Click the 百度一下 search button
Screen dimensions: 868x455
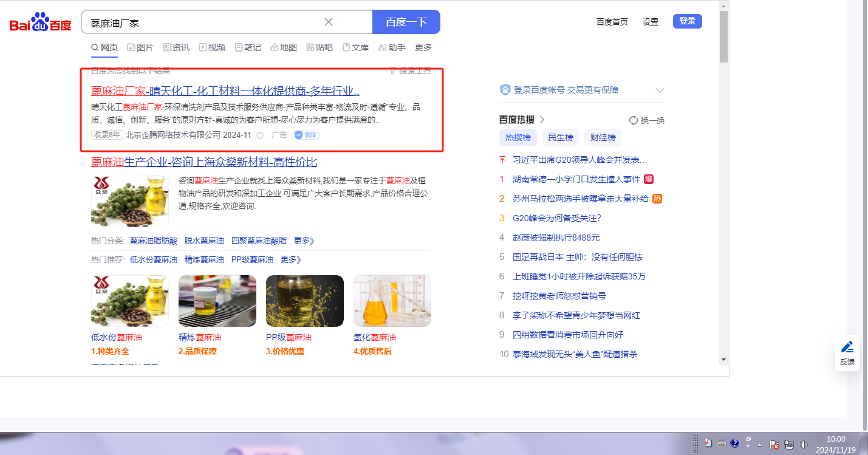(406, 22)
